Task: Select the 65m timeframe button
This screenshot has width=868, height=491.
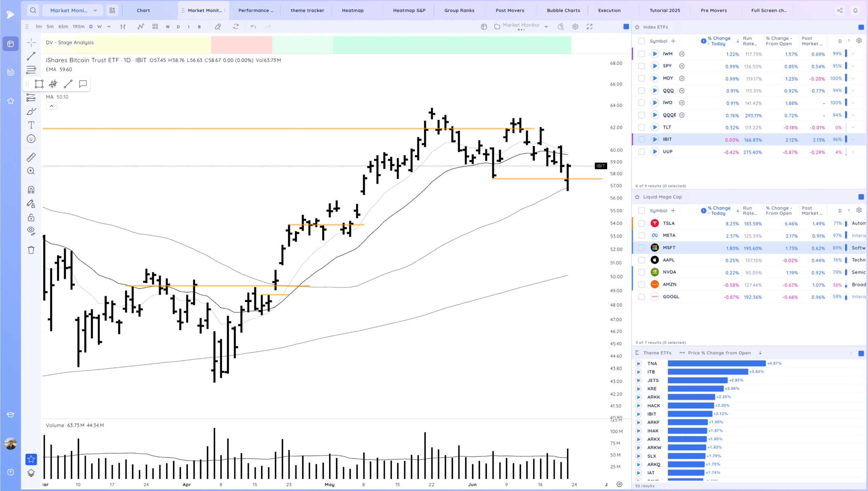Action: coord(63,27)
